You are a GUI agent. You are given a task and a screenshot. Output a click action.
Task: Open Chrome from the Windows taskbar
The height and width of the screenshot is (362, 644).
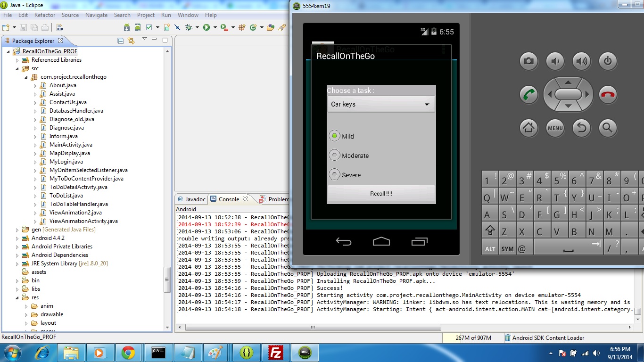click(x=128, y=352)
